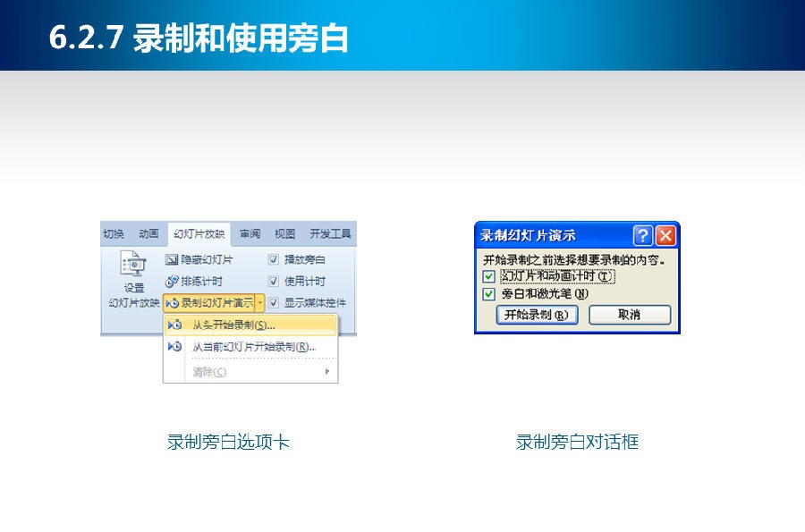805x532 pixels.
Task: Click the 取消 button
Action: [x=630, y=315]
